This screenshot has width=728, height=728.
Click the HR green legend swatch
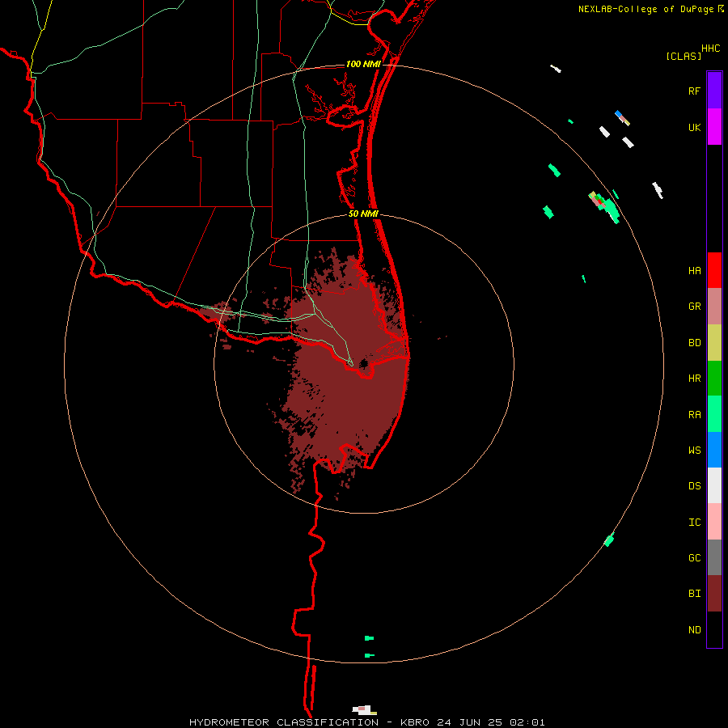(714, 379)
